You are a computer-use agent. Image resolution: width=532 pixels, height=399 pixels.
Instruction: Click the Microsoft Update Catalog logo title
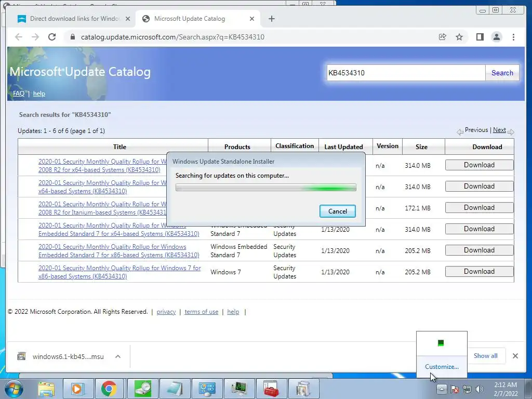[x=80, y=72]
